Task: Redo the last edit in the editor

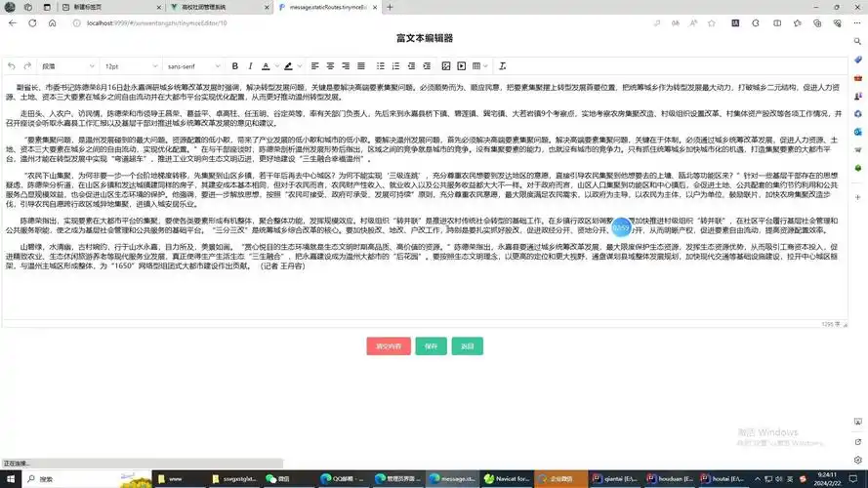Action: tap(27, 65)
